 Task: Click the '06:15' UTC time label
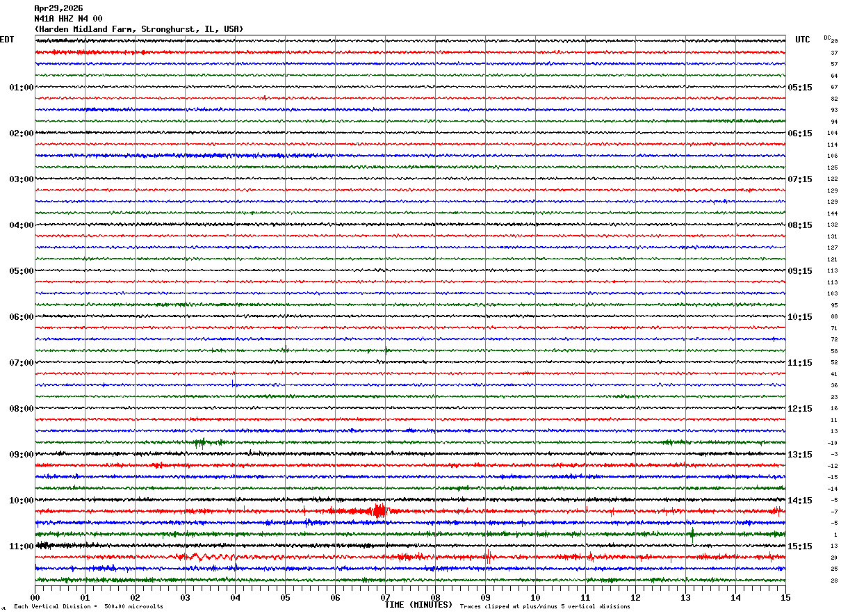[x=800, y=133]
